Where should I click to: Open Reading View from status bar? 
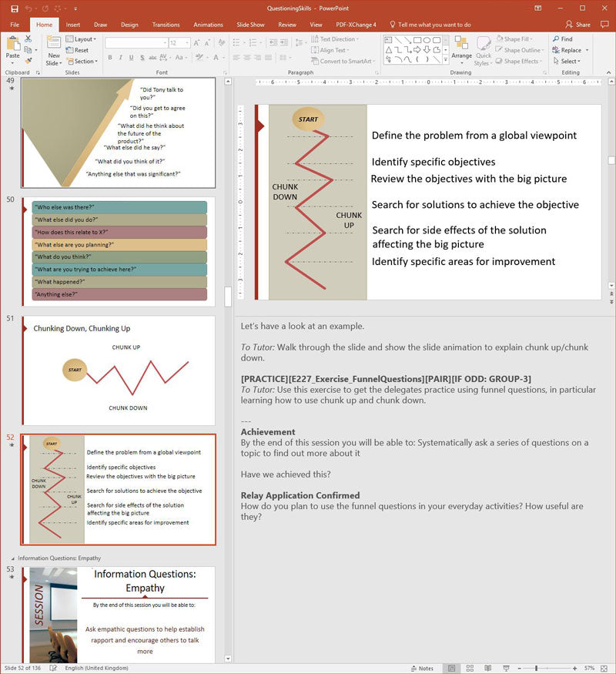tap(488, 668)
